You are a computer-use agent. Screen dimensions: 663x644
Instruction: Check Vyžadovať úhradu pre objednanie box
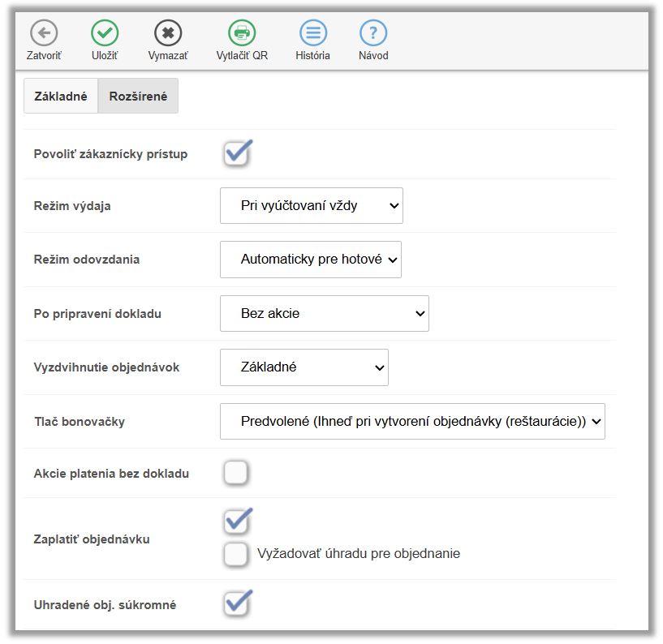point(236,554)
